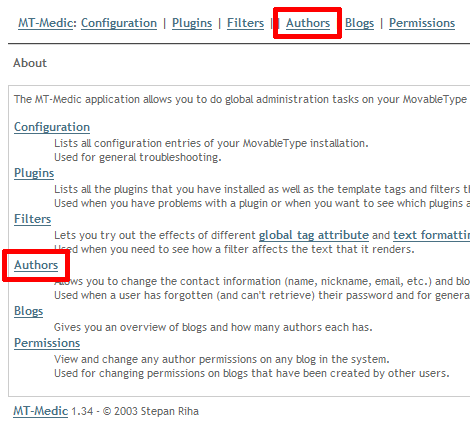470x435 pixels.
Task: Click the Configuration heading link in About list
Action: pos(52,127)
